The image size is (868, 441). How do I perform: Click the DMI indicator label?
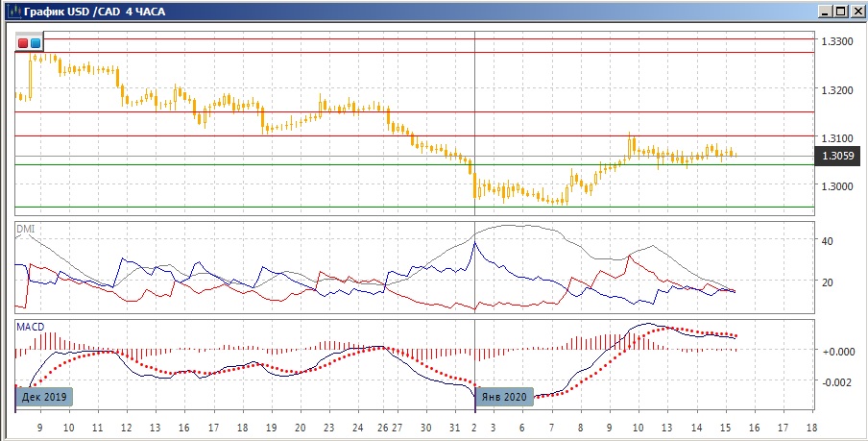tap(25, 230)
